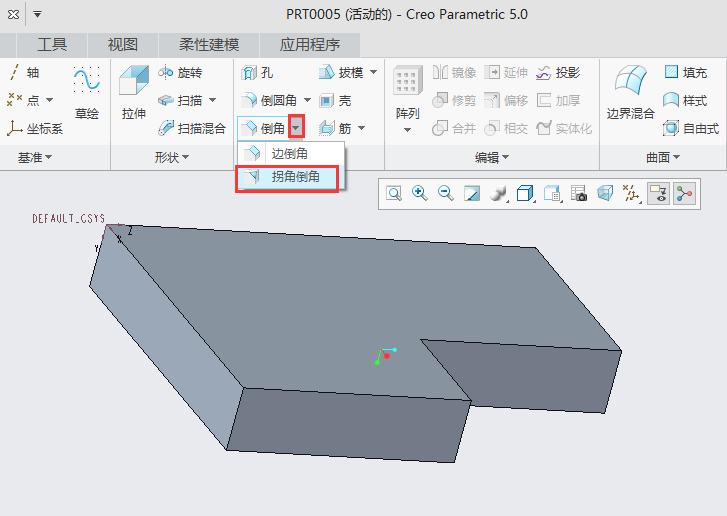Open the 阵列 (Pattern) tool
727x516 pixels.
[x=408, y=93]
